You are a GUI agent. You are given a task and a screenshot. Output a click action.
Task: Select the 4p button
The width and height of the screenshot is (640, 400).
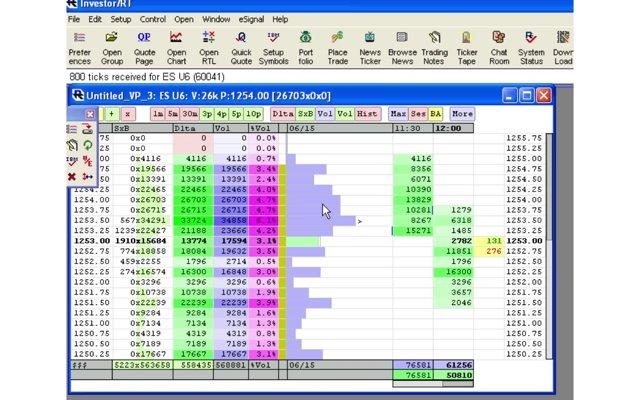(222, 114)
